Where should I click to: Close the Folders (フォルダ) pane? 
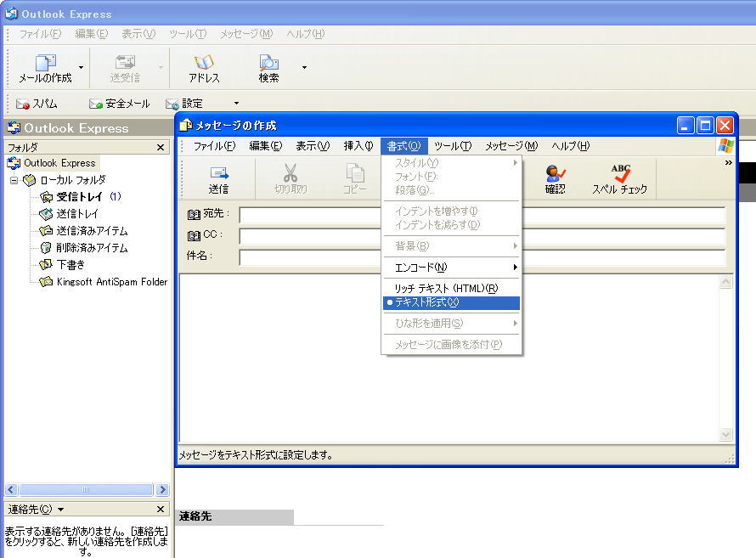click(x=161, y=148)
